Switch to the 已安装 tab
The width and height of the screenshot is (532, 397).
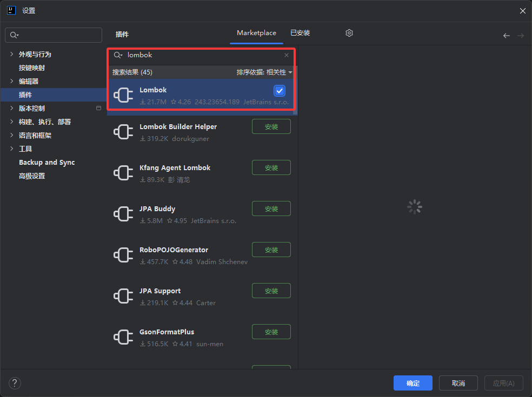300,33
